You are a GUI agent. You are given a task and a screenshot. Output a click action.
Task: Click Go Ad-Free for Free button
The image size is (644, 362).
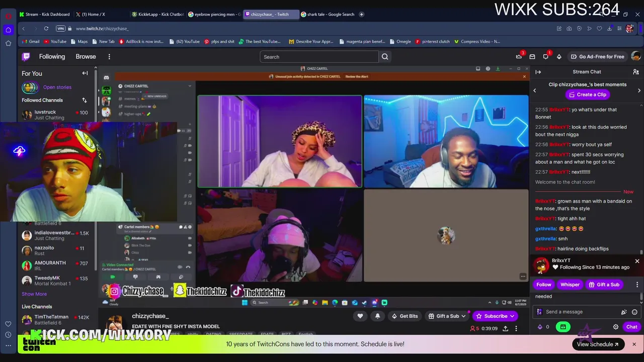click(x=597, y=57)
